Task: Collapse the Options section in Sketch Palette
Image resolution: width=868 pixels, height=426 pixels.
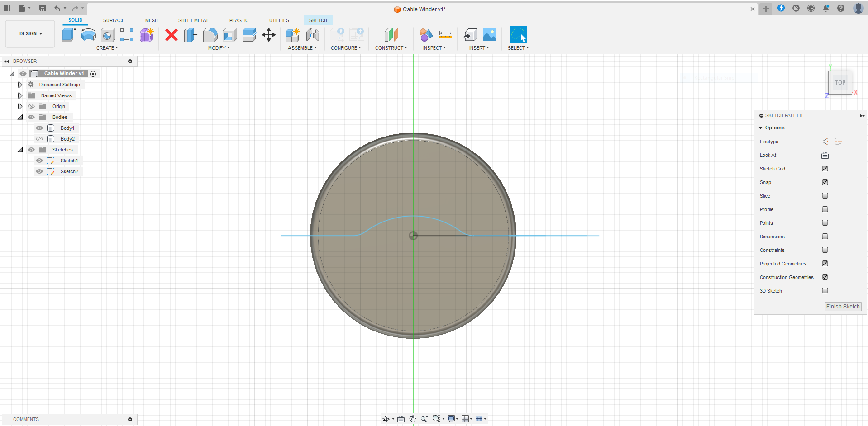Action: (x=761, y=128)
